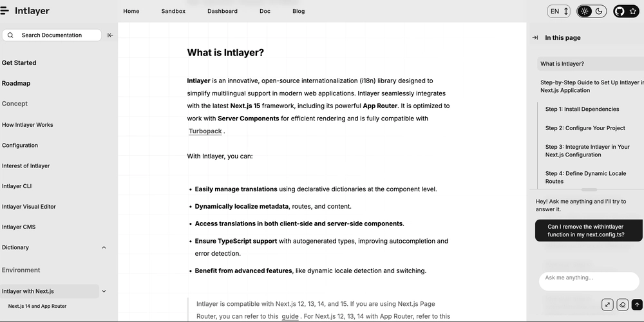Viewport: 644px width, 322px height.
Task: Jump to Step 4: Define Dynamic Locale Routes
Action: [x=585, y=178]
